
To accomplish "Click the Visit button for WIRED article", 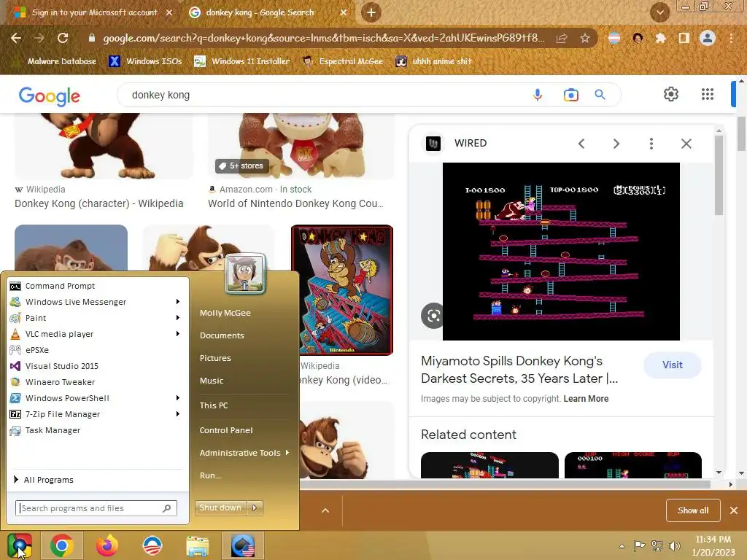I will click(672, 365).
